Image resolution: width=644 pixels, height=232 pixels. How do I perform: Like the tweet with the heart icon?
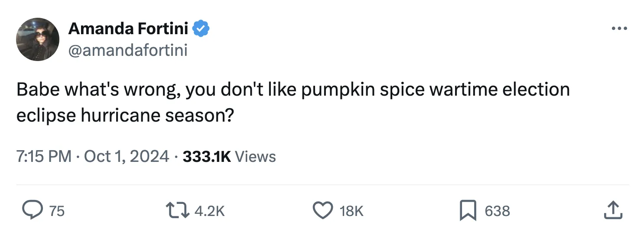pyautogui.click(x=322, y=210)
